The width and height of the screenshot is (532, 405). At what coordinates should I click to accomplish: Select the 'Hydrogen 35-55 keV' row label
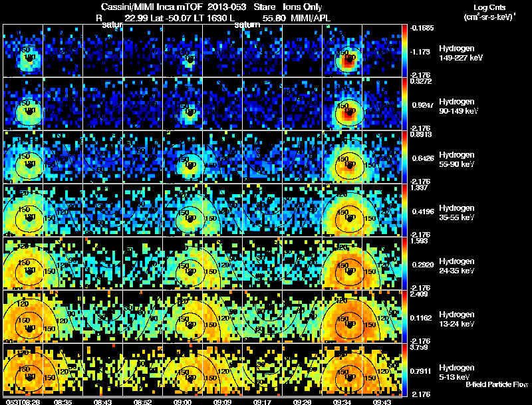pos(456,213)
